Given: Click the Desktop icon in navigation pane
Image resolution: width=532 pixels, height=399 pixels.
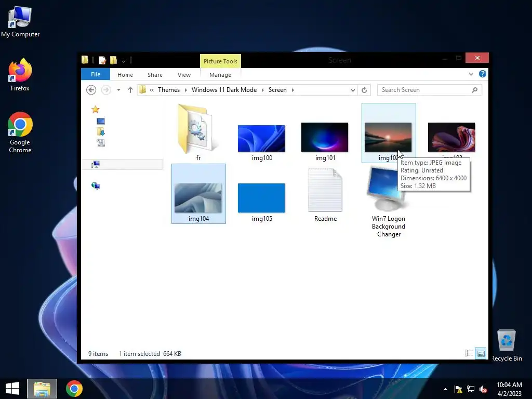Looking at the screenshot, I should pos(101,121).
